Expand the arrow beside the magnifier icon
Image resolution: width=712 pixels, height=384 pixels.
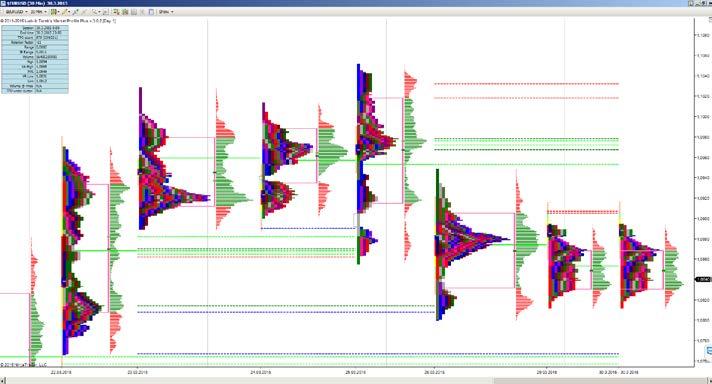99,12
